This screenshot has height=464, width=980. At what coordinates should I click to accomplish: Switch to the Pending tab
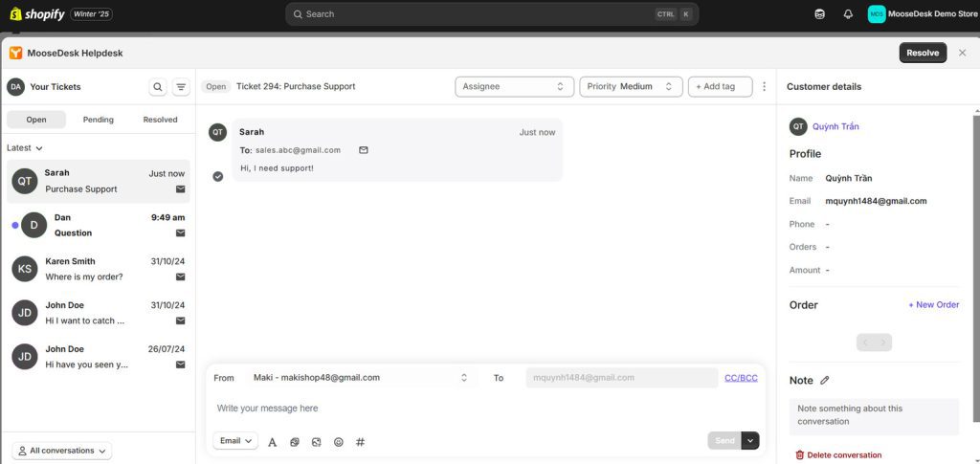point(99,120)
